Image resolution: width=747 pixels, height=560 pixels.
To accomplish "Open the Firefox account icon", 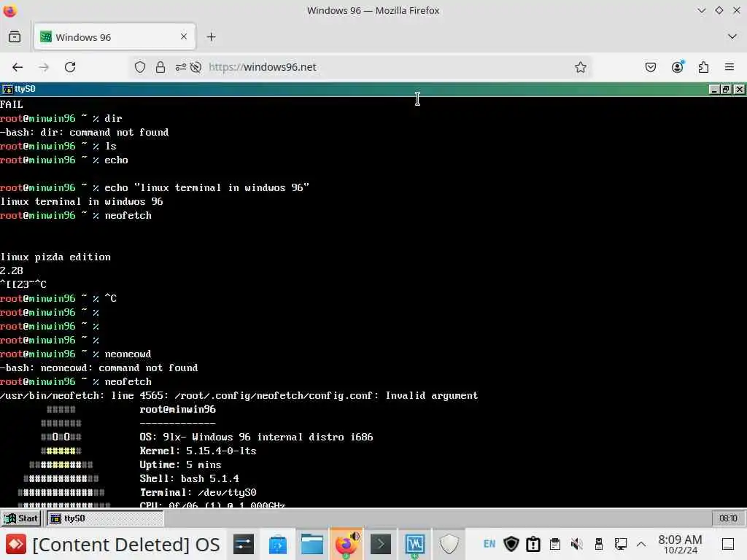I will click(677, 67).
